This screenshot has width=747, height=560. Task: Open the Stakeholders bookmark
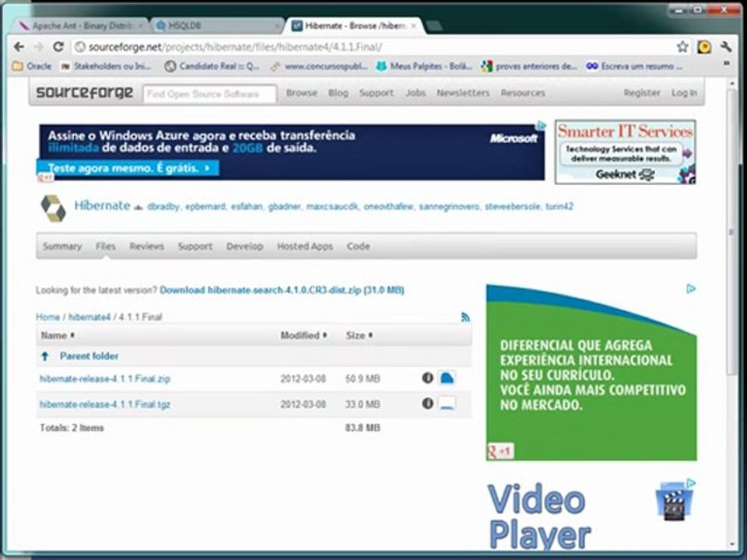coord(107,66)
